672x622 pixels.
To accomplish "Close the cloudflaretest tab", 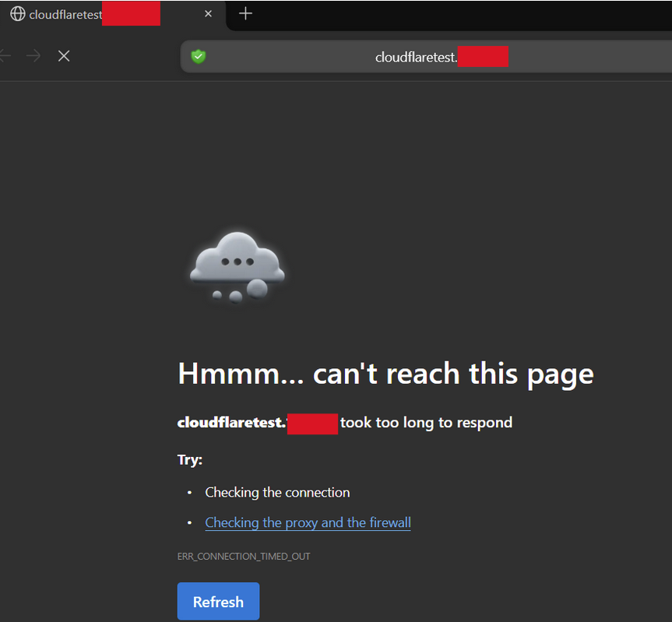I will (208, 14).
